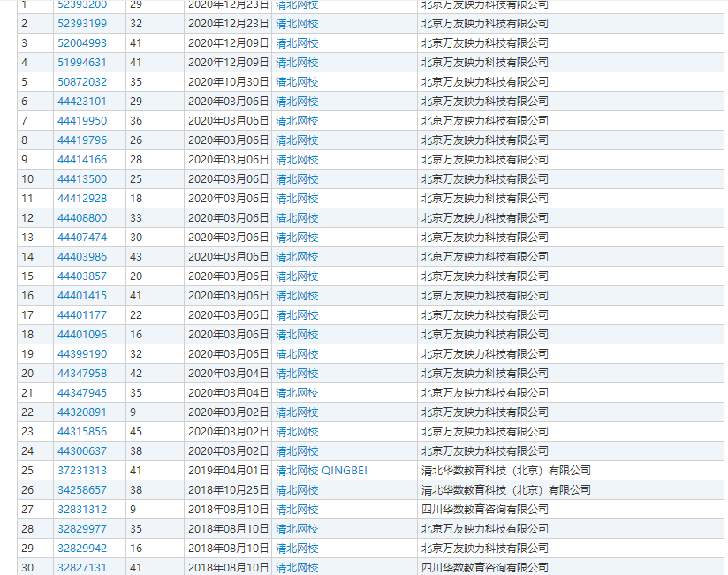
Task: Click 清北网校 name in row 26
Action: tap(297, 490)
